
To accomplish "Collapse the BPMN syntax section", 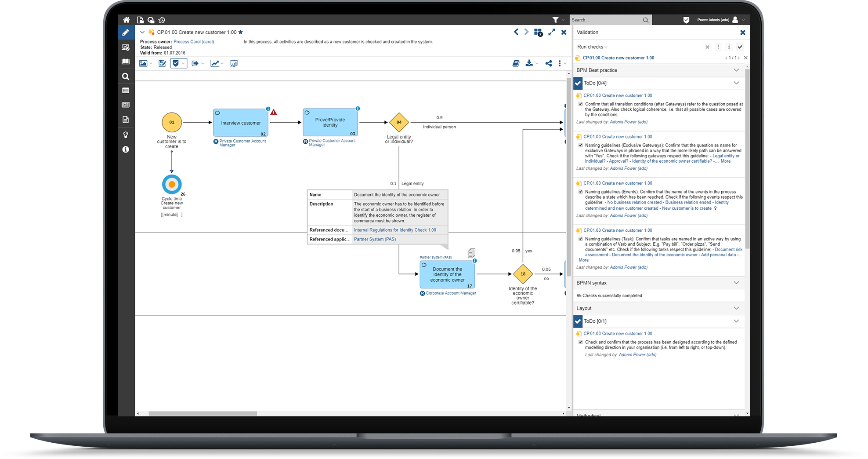I will click(x=736, y=283).
